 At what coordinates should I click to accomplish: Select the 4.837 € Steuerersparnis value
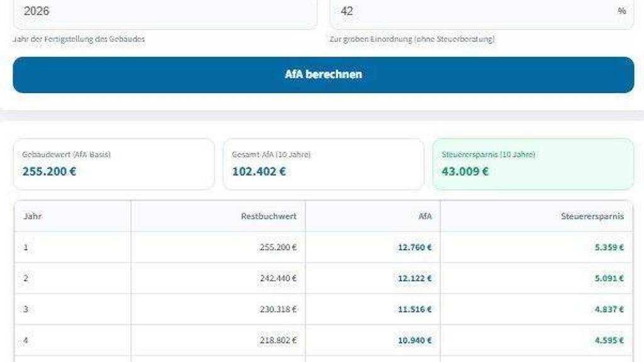(609, 309)
